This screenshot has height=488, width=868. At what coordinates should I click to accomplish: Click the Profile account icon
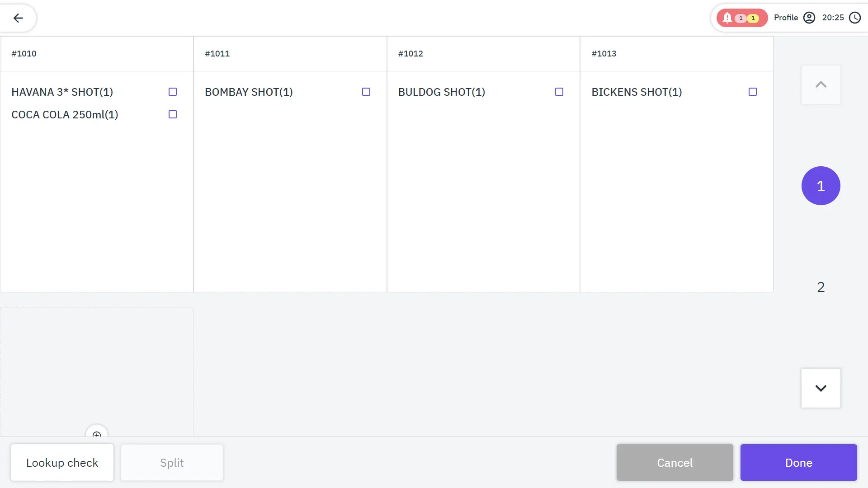810,18
